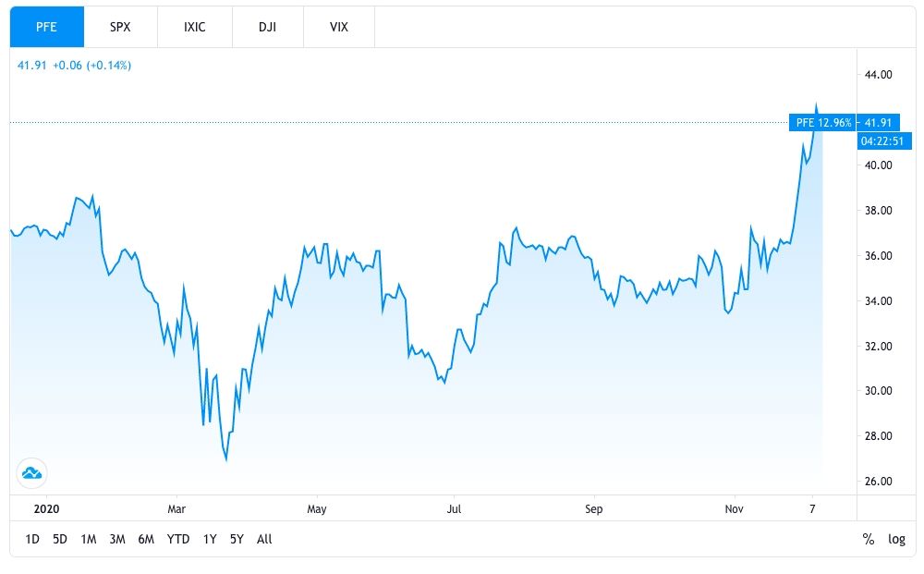This screenshot has width=924, height=574.
Task: Set time range to 1D
Action: 32,540
